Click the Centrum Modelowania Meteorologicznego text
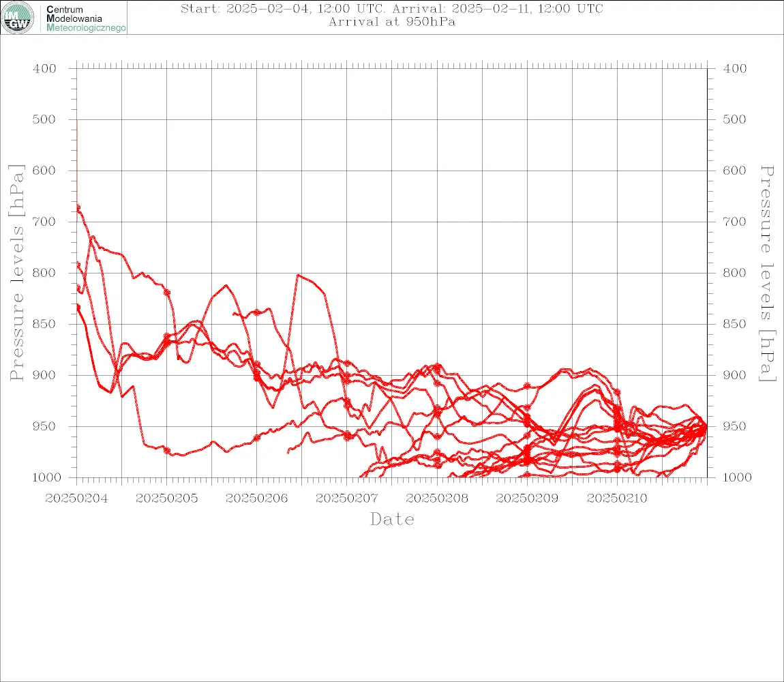The width and height of the screenshot is (784, 682). tap(85, 18)
